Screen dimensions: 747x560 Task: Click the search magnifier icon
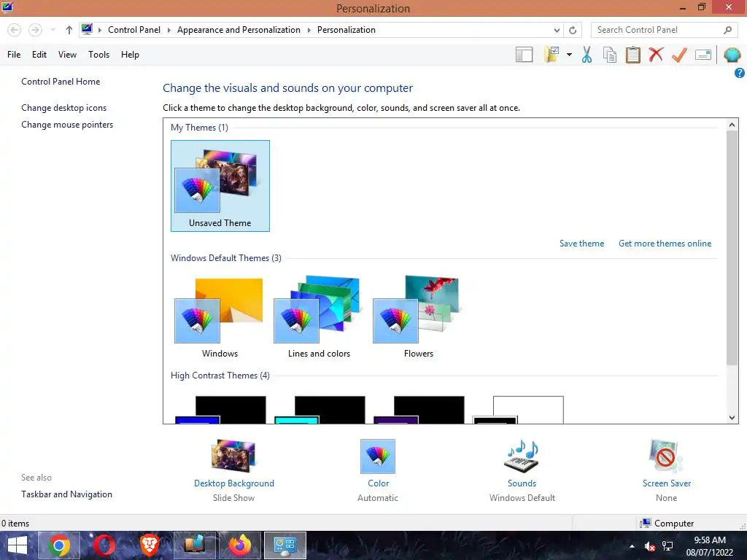click(x=727, y=30)
